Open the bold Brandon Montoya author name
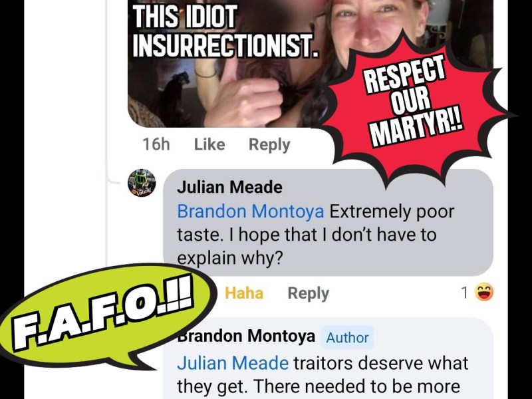The image size is (532, 399). click(246, 336)
